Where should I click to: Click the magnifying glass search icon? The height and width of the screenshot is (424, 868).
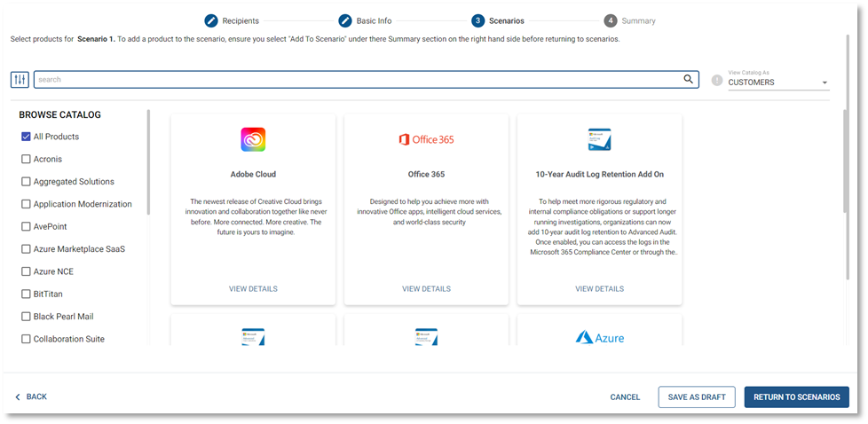[688, 79]
